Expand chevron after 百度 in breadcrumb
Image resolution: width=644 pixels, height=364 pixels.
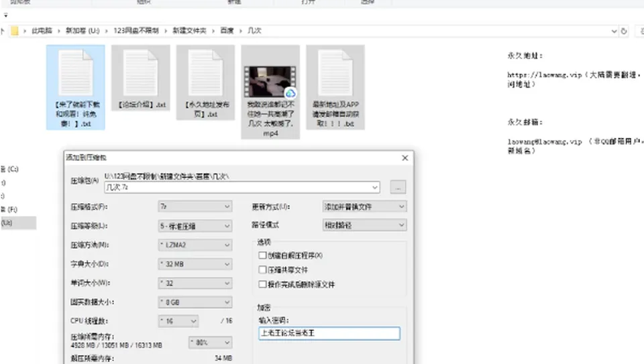241,31
